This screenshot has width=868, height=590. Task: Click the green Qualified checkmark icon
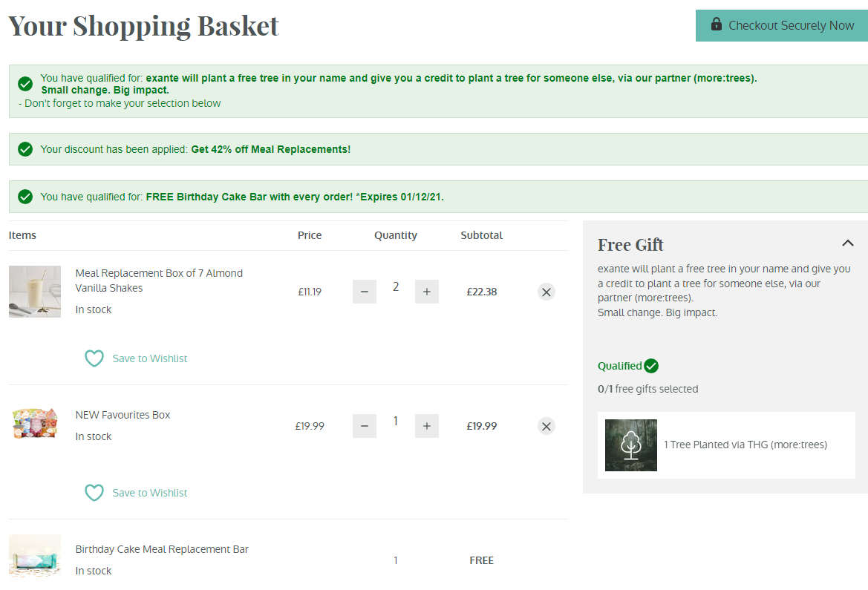pos(651,366)
